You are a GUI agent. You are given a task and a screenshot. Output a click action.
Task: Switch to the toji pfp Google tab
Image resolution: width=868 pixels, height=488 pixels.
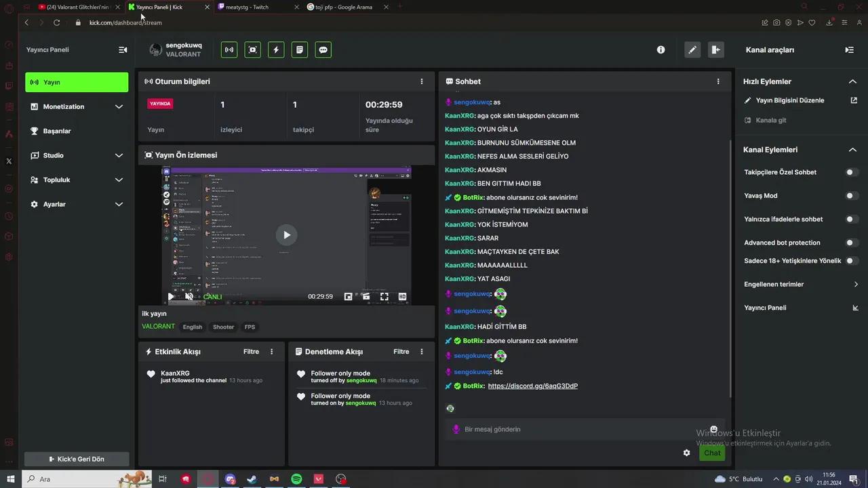tap(348, 7)
